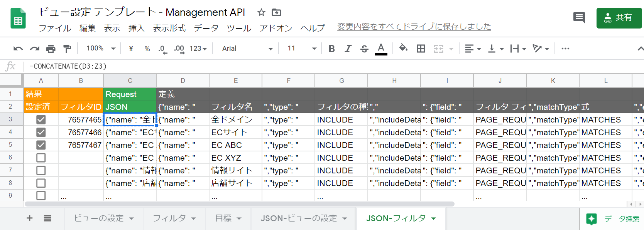
Task: Collapse the toolbar with the chevron
Action: coord(640,49)
